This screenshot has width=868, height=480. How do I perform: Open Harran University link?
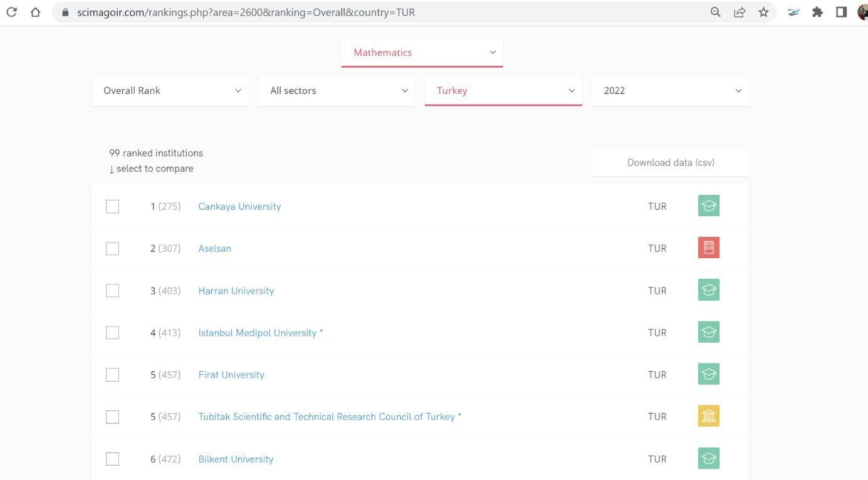(x=236, y=291)
